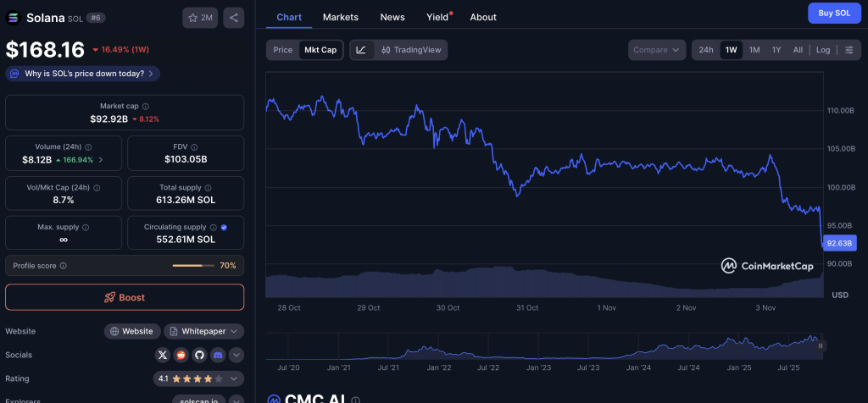Screen dimensions: 868x403
Task: Click the 613.26M SOL total supply value
Action: [186, 200]
